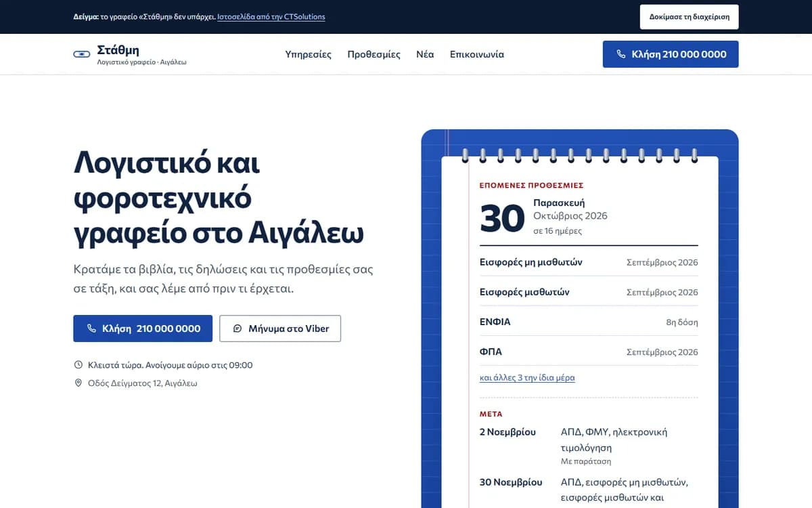Image resolution: width=812 pixels, height=508 pixels.
Task: Click phone icon in header call button
Action: click(621, 54)
